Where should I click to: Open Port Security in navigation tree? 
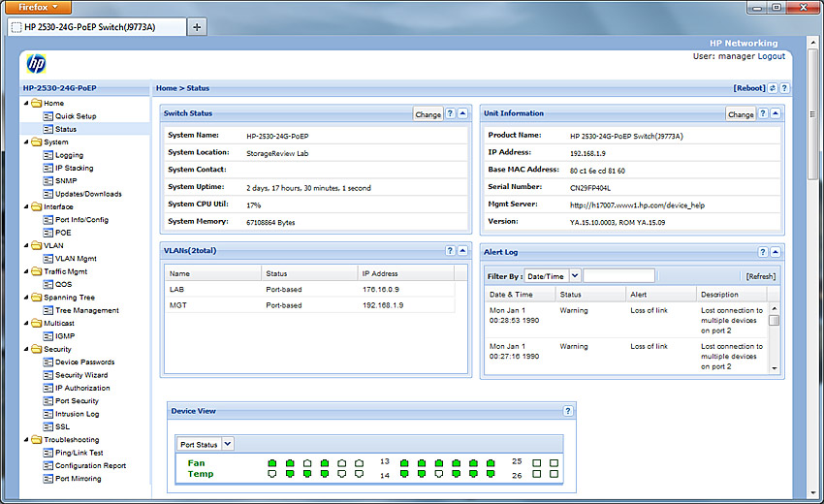(x=77, y=401)
